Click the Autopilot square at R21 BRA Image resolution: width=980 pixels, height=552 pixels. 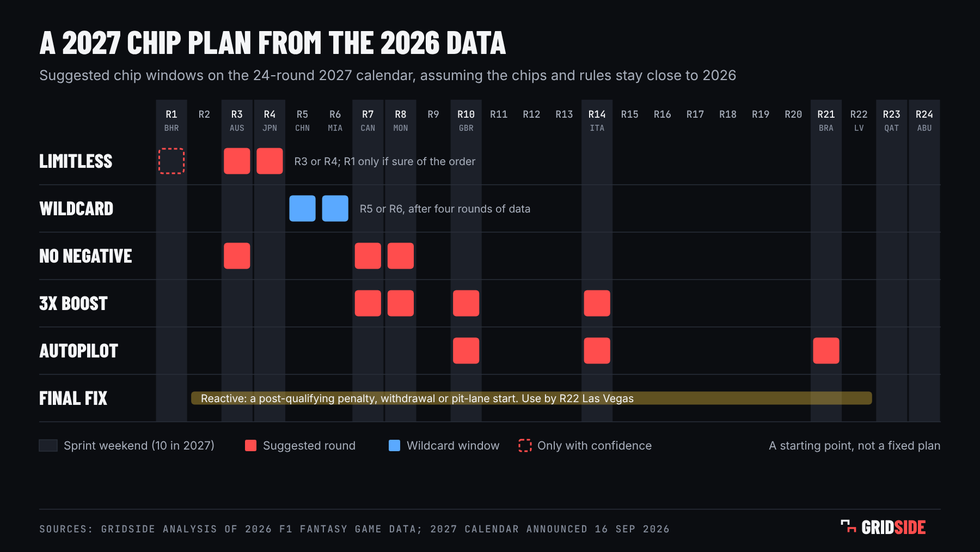click(826, 350)
